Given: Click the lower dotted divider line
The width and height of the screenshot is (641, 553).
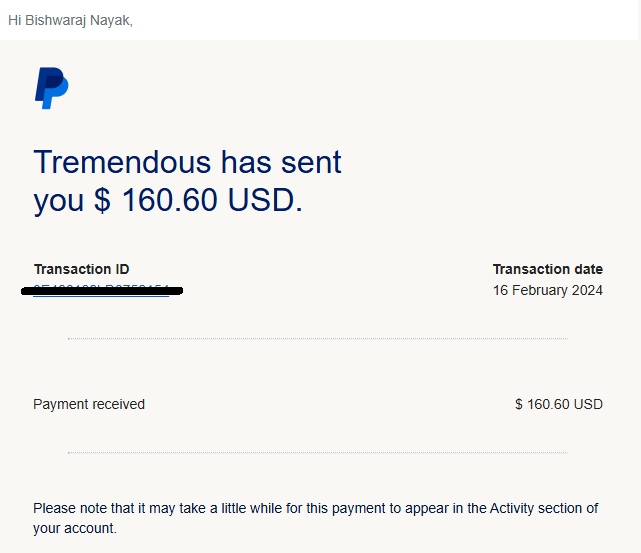Looking at the screenshot, I should [x=318, y=452].
